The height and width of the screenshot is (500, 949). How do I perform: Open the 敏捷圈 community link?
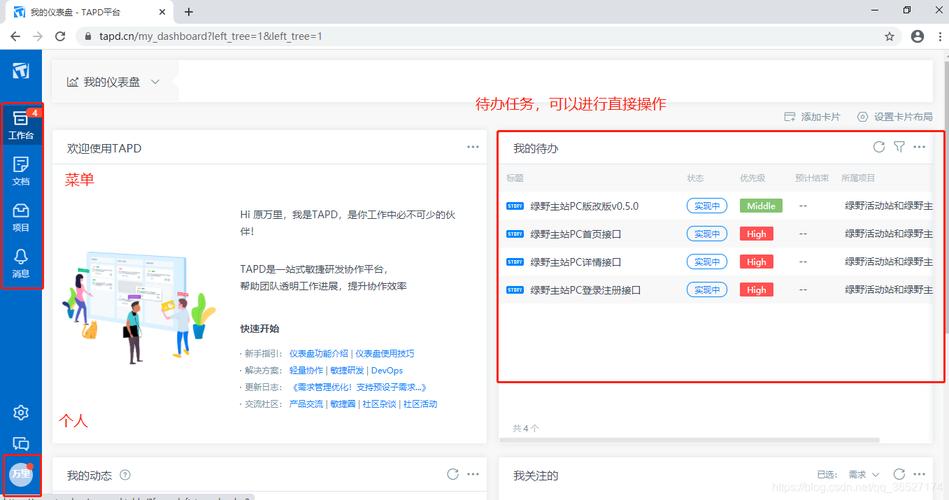tap(343, 404)
